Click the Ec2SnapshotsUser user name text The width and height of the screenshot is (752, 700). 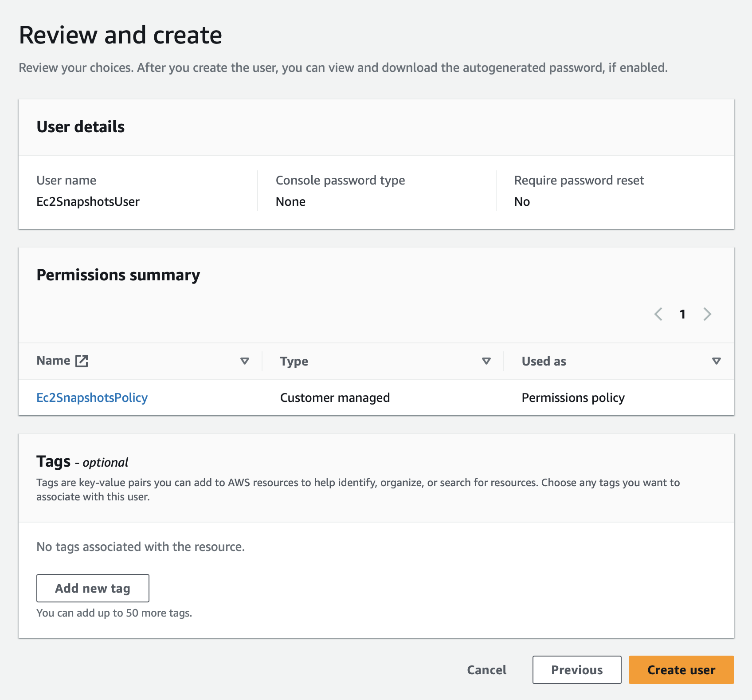(88, 201)
